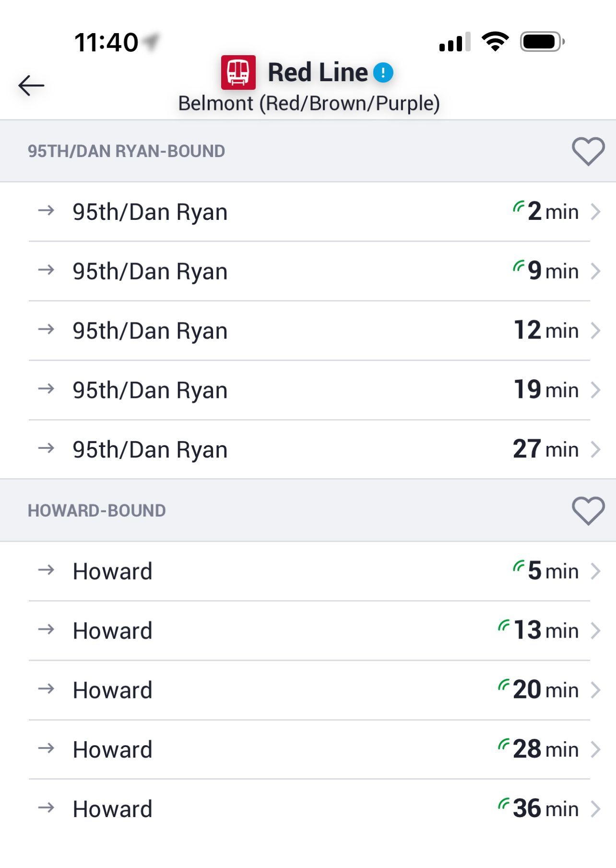Favorite the Howard-bound direction

point(588,510)
